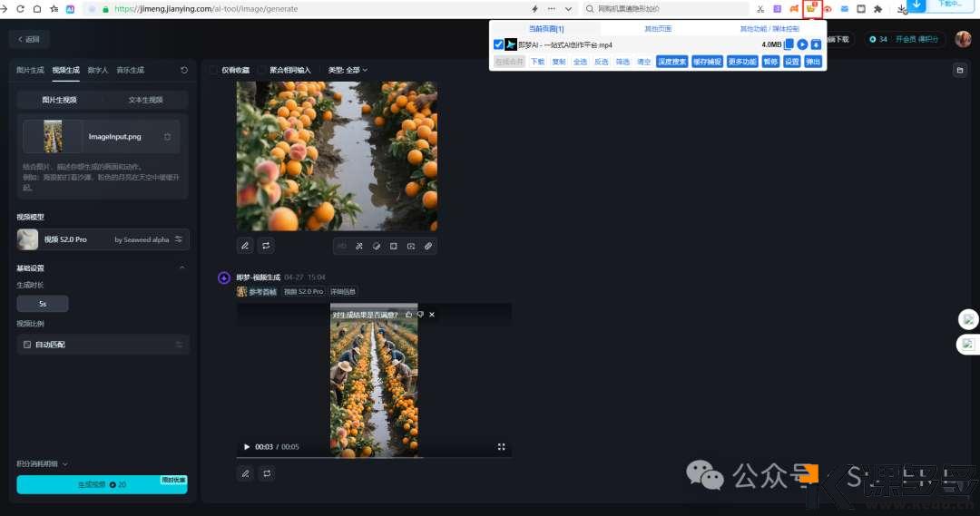Click copy icon for mp4 in sniffer popup
Viewport: 980px width, 516px height.
click(x=789, y=44)
